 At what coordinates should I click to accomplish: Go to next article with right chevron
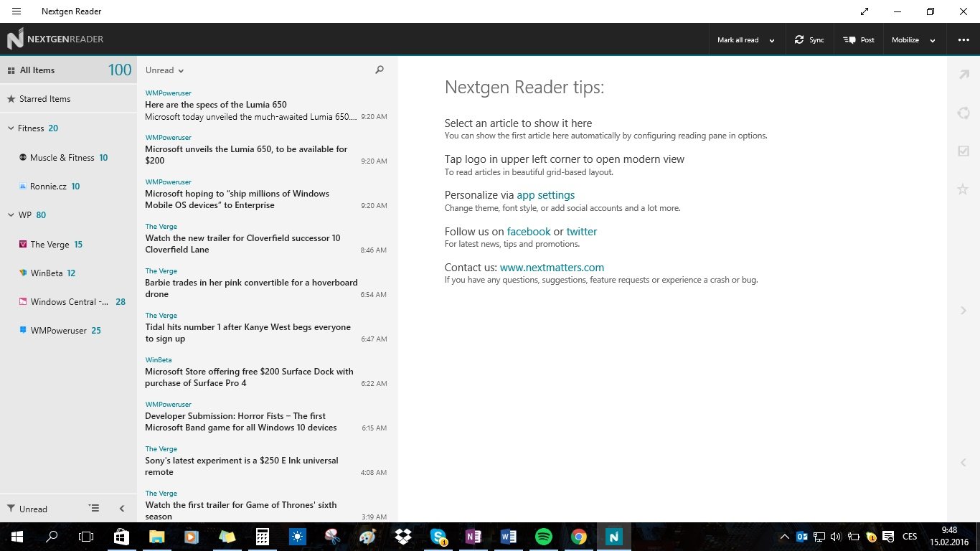pyautogui.click(x=963, y=311)
